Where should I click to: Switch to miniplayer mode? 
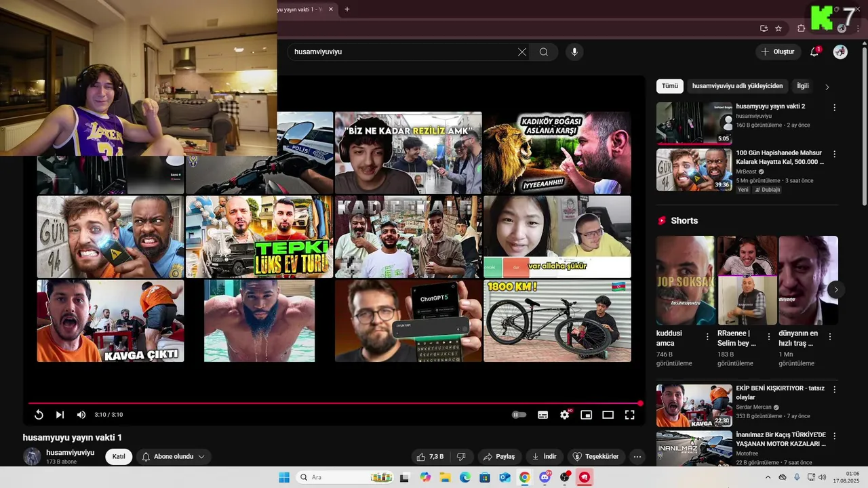pos(587,415)
